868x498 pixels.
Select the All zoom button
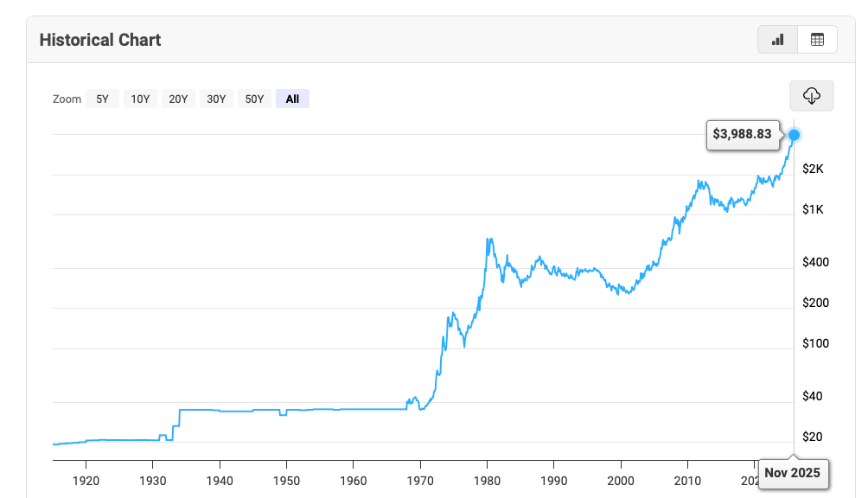292,99
